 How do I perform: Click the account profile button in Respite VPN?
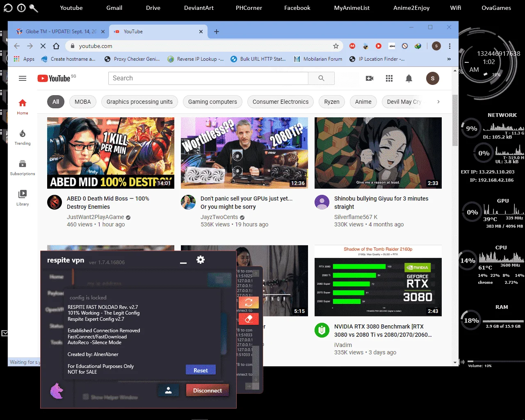tap(168, 390)
